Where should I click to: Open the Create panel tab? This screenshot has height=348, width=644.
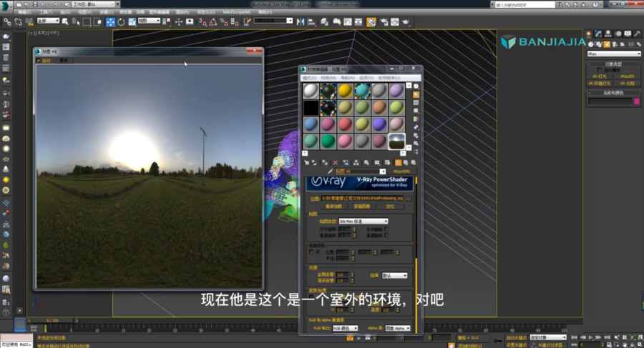pos(589,34)
